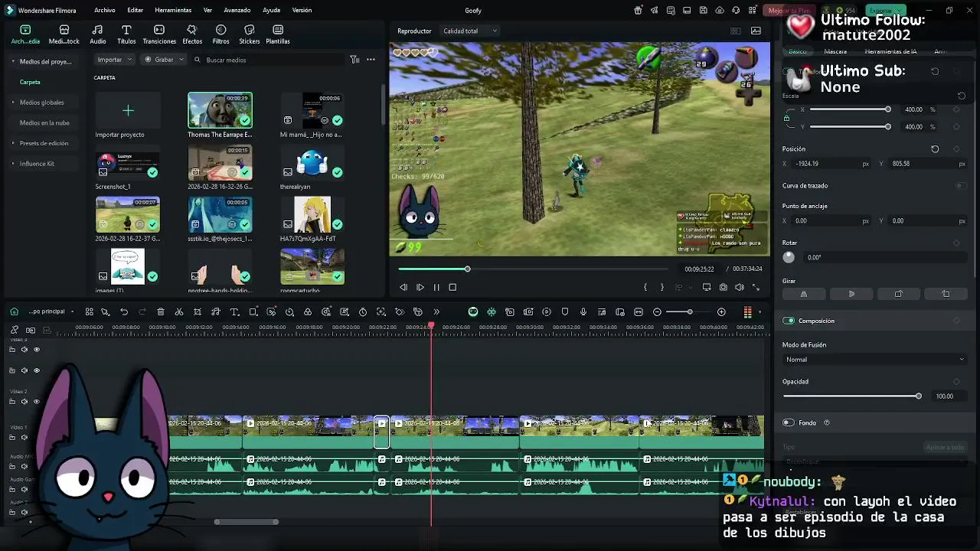Take a snapshot with the camera icon under preview
The image size is (980, 551).
(x=724, y=287)
